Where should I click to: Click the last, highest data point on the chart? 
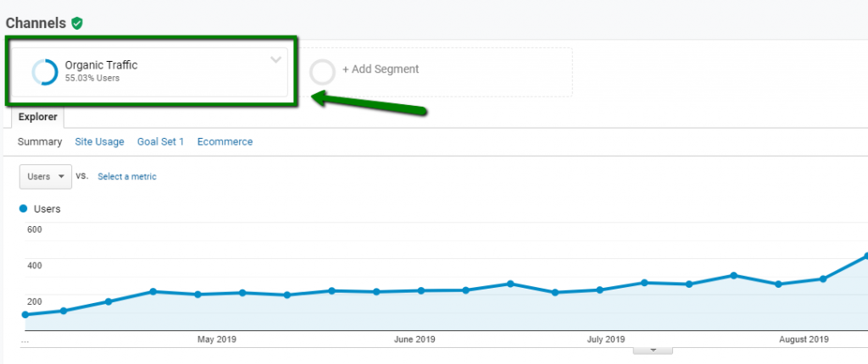click(x=865, y=255)
